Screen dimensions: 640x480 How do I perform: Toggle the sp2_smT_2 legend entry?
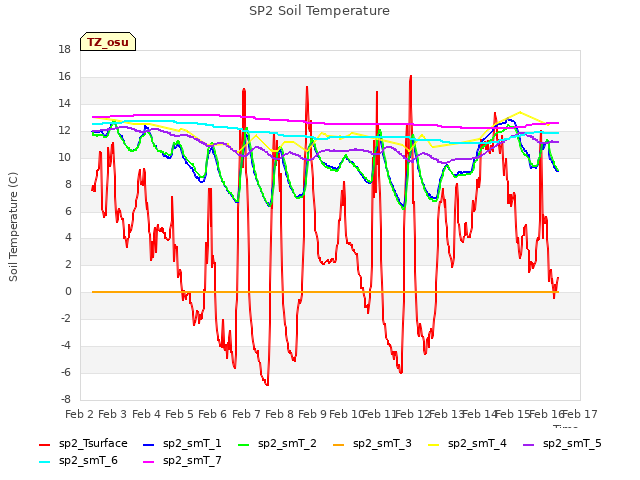coord(277,444)
